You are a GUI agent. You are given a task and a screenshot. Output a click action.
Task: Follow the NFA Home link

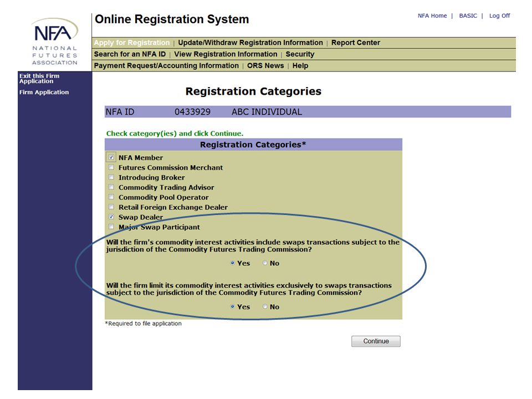click(x=432, y=16)
